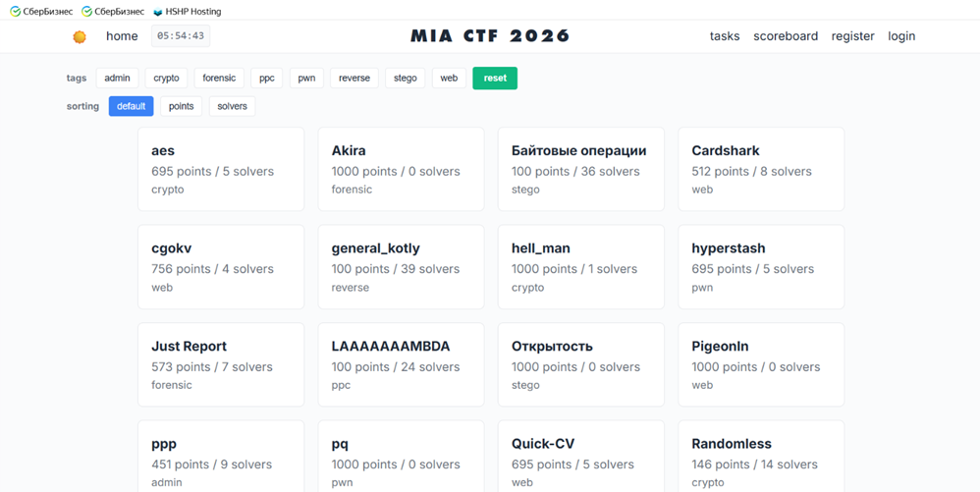Viewport: 980px width, 492px height.
Task: Click the countdown timer 05:54:43
Action: click(181, 36)
